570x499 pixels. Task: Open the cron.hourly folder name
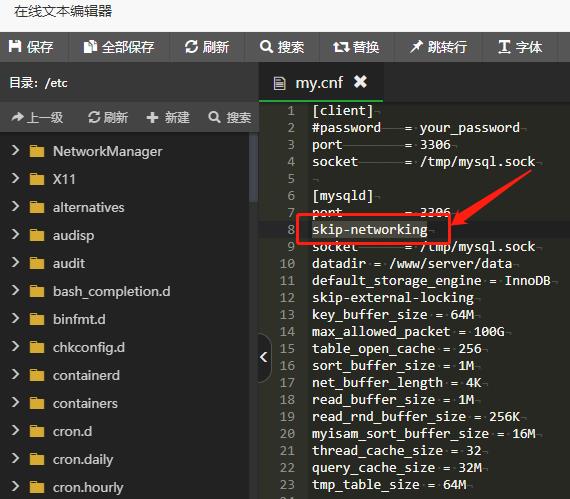(x=88, y=487)
